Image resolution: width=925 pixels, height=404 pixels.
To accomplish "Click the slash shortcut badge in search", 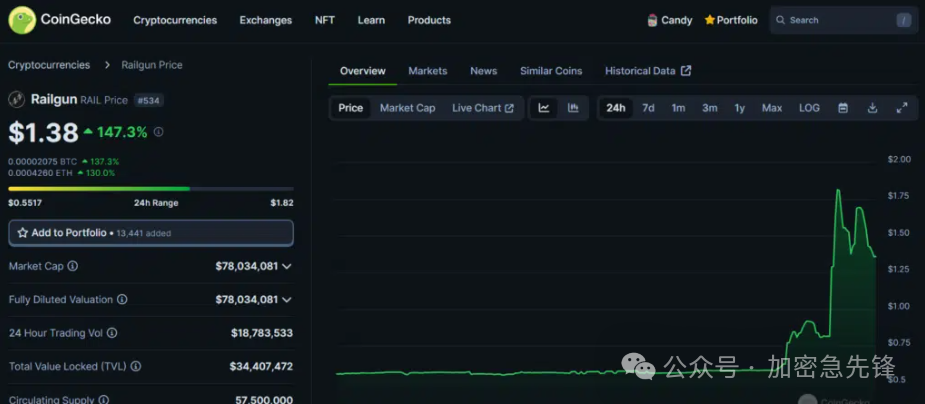I will tap(903, 20).
